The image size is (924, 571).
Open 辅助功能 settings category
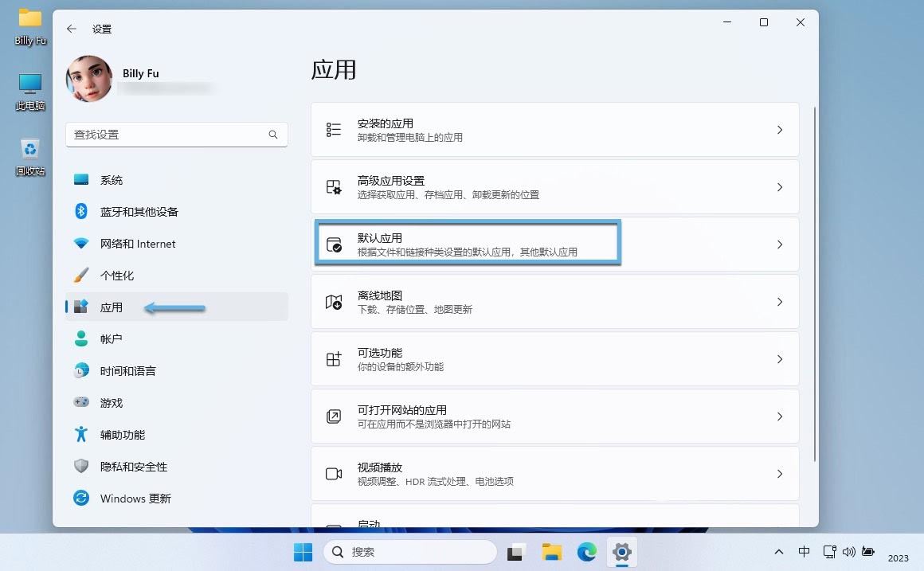(x=122, y=435)
